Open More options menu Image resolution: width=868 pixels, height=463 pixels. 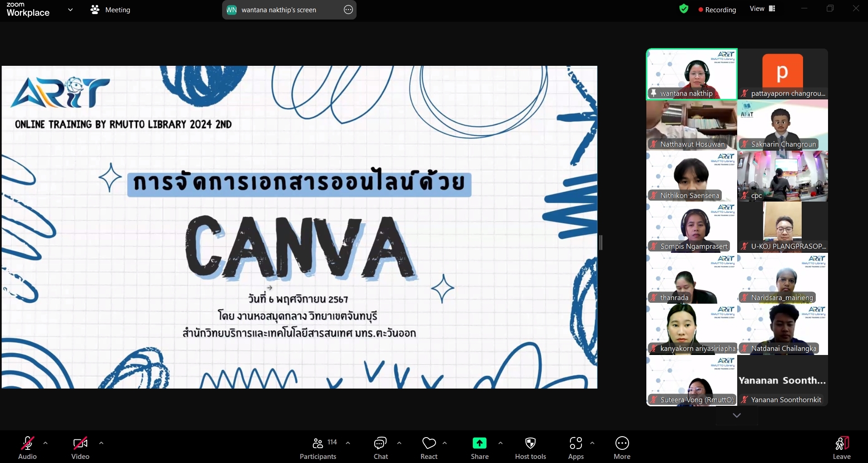(x=622, y=448)
